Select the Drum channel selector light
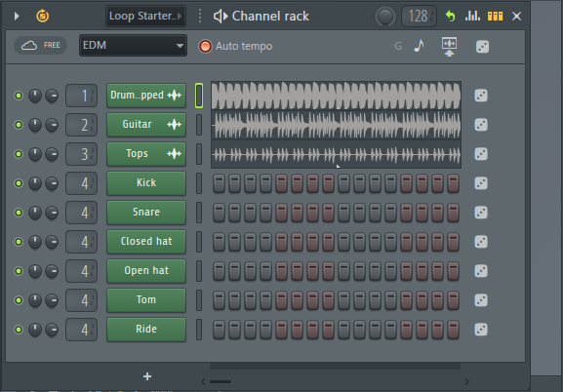 click(x=199, y=96)
